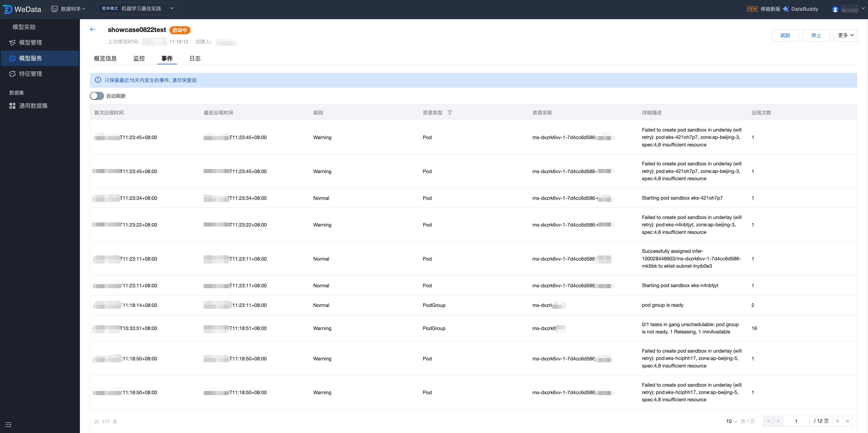Open DataBuddy assistant sparkle icon
868x433 pixels.
pos(786,9)
